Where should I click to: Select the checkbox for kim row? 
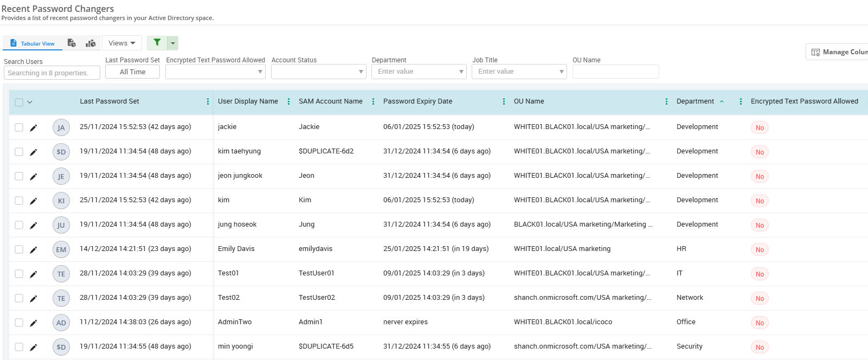(x=19, y=201)
